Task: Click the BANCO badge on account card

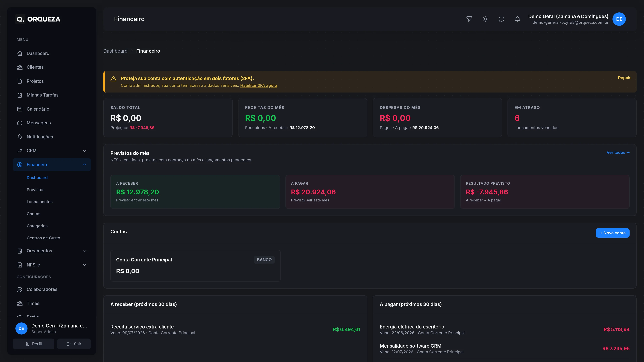Action: tap(264, 260)
